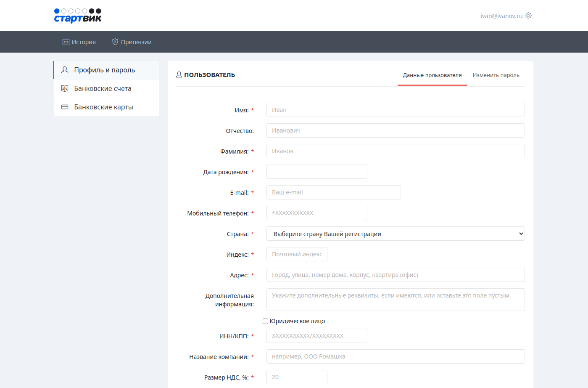The image size is (588, 388).
Task: Focus the ИНН/КПП field
Action: [316, 336]
